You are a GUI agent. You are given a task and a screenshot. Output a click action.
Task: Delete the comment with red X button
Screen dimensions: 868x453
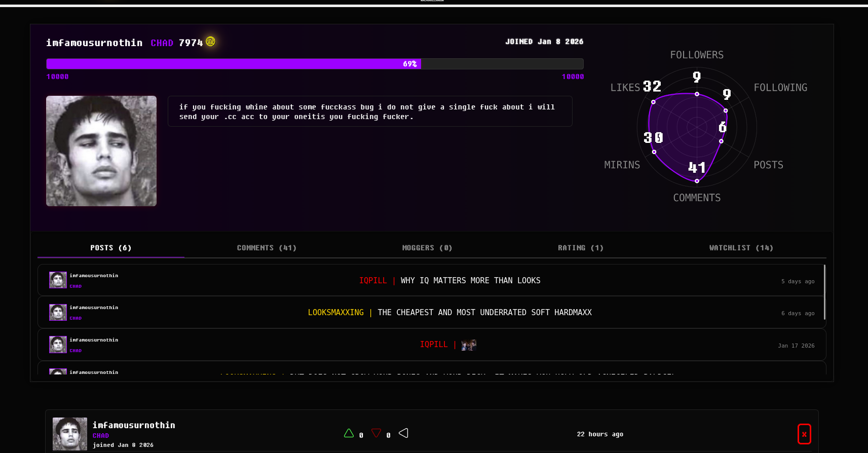click(804, 434)
